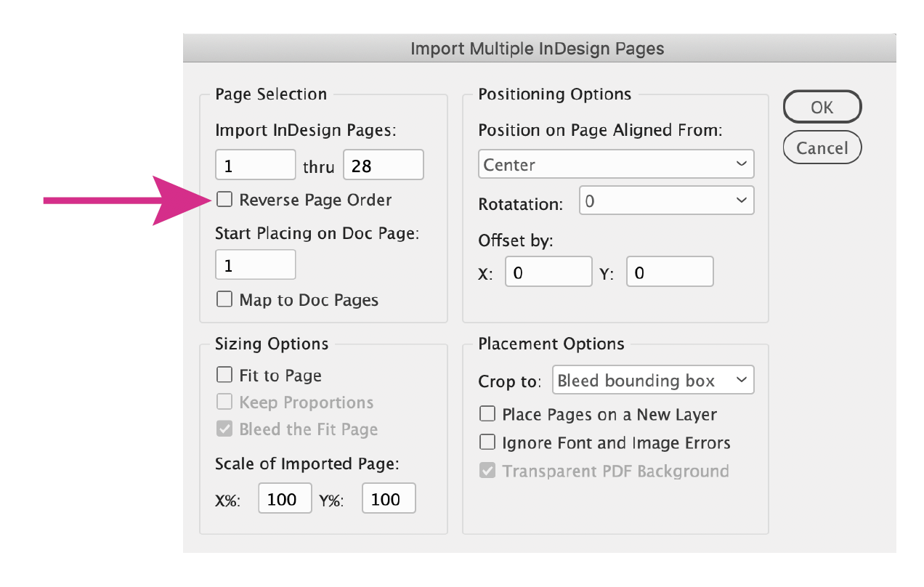Image resolution: width=924 pixels, height=587 pixels.
Task: Toggle the Bleed the Fit Page checkbox
Action: pyautogui.click(x=225, y=429)
